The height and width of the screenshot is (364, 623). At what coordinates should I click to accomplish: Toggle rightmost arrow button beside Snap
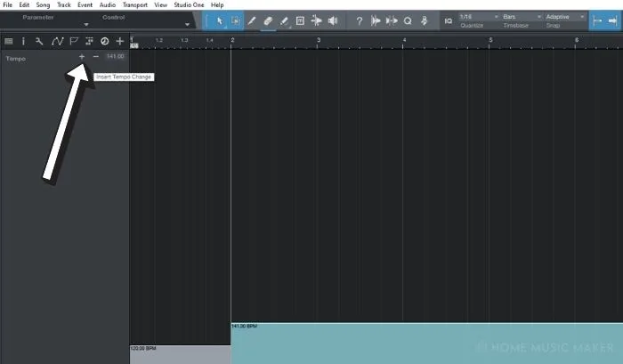tap(612, 20)
